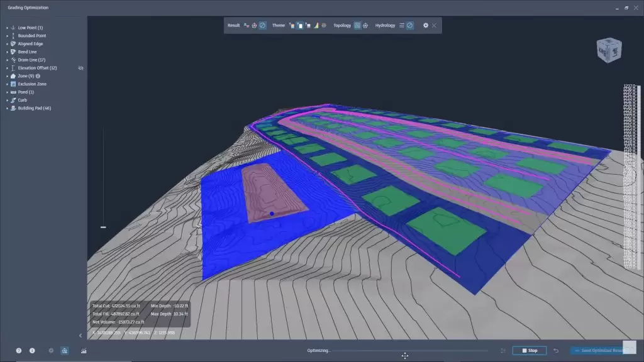
Task: Select the Curb item in the list
Action: coord(23,100)
